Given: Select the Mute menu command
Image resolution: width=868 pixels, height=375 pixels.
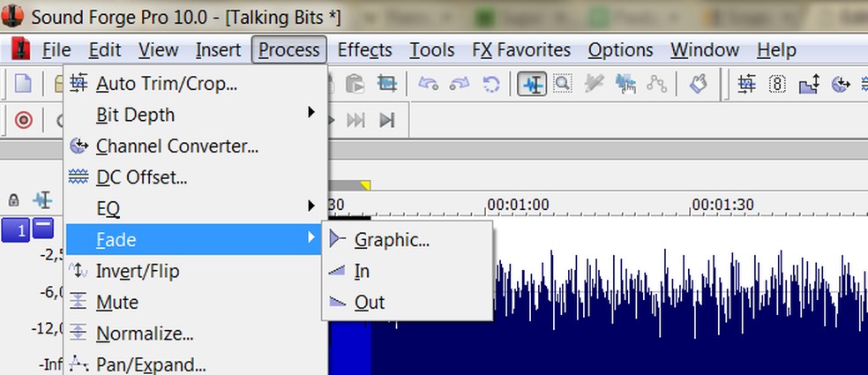Looking at the screenshot, I should tap(194, 302).
